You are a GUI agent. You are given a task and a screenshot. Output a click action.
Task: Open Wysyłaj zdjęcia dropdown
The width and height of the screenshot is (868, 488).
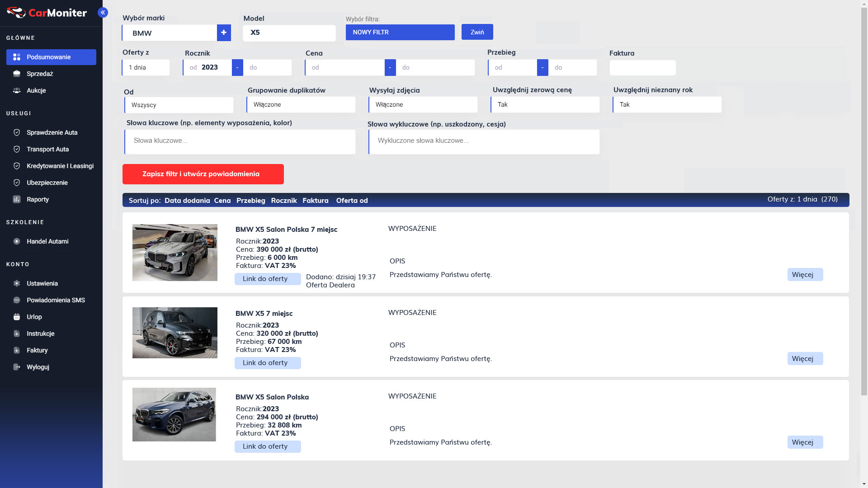click(423, 104)
